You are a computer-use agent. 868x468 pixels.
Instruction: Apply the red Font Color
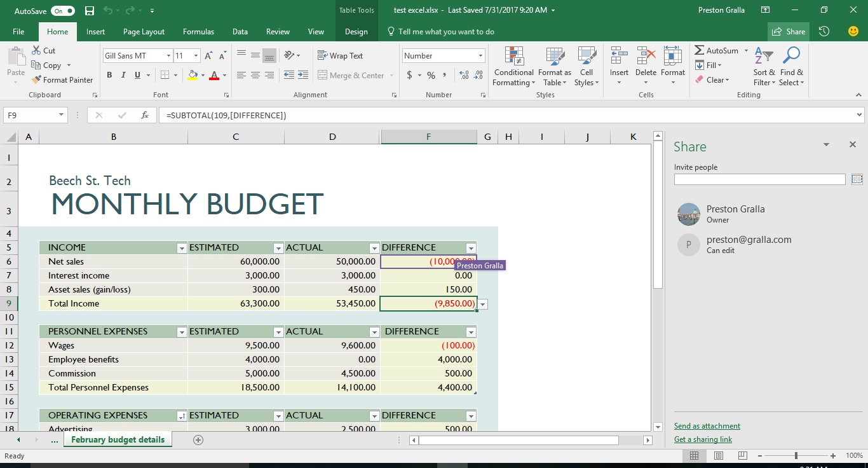214,75
